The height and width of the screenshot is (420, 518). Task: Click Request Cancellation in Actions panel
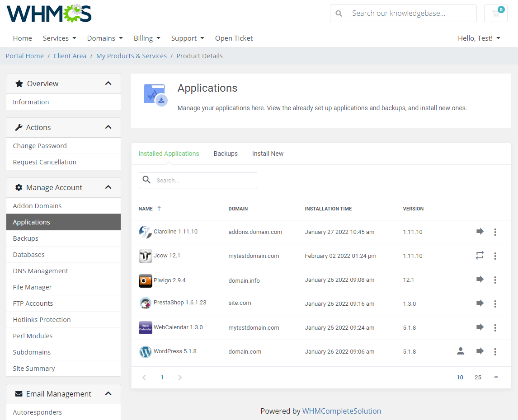pos(63,162)
